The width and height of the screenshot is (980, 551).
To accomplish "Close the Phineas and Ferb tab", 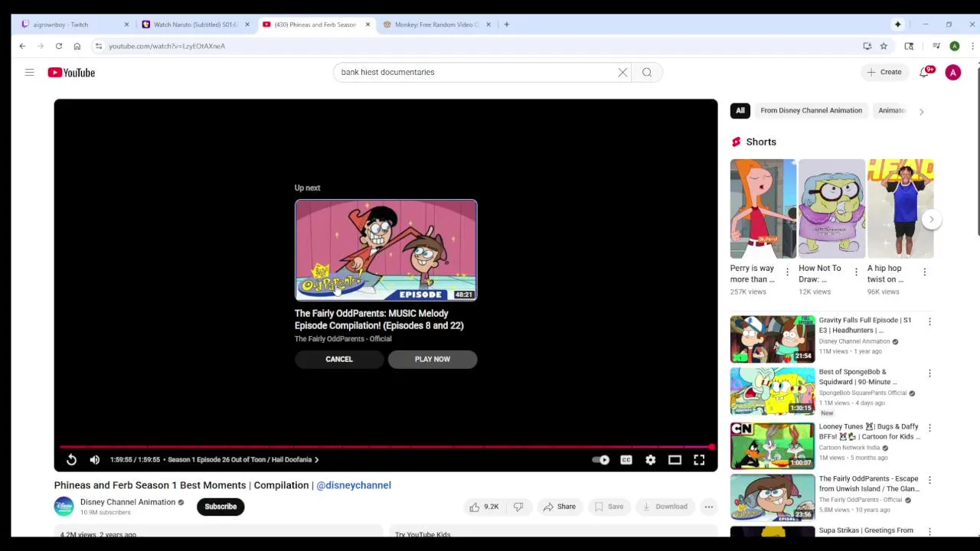I will [367, 24].
